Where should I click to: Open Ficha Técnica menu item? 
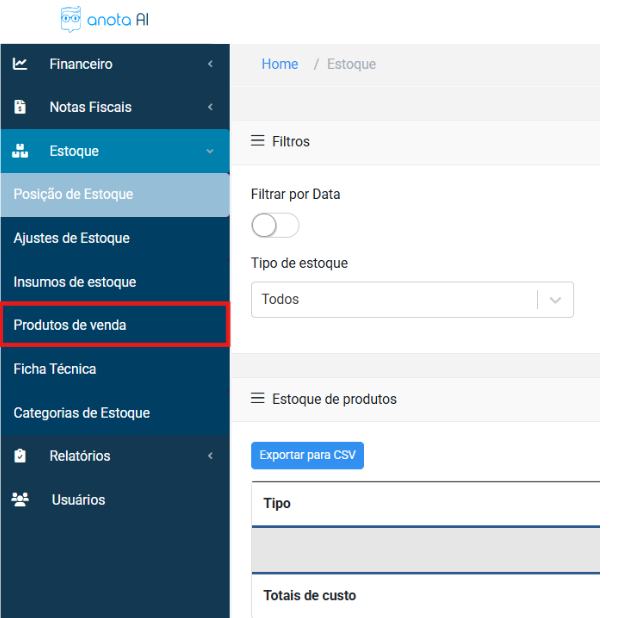point(115,369)
